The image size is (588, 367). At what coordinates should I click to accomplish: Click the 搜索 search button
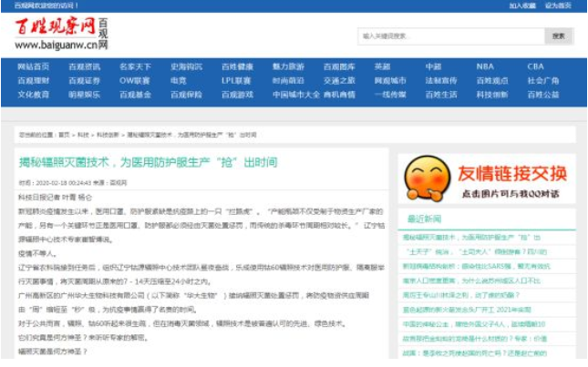coord(558,36)
